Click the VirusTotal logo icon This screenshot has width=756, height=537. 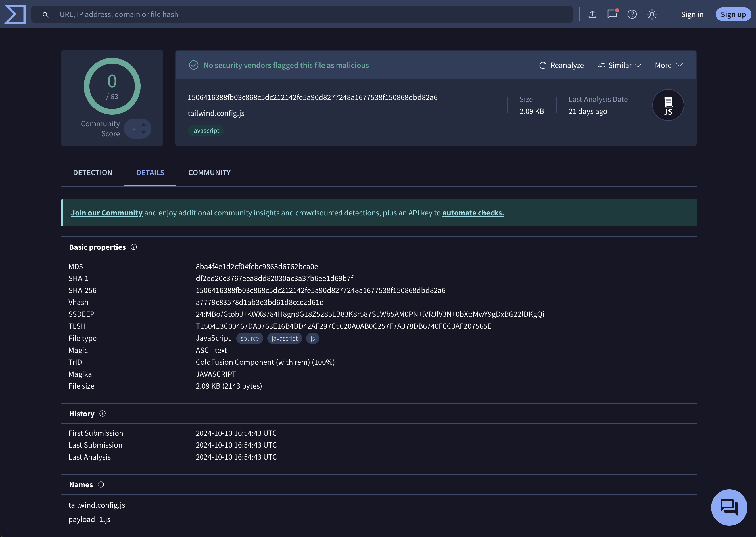[15, 14]
